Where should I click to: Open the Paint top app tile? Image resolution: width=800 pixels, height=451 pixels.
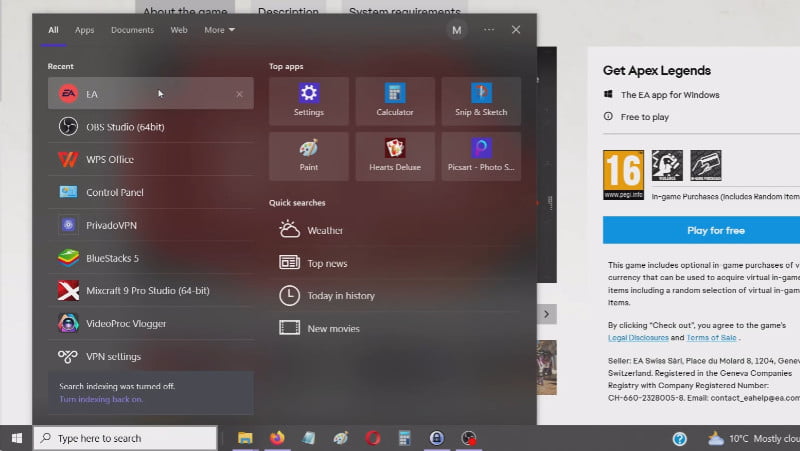click(309, 156)
